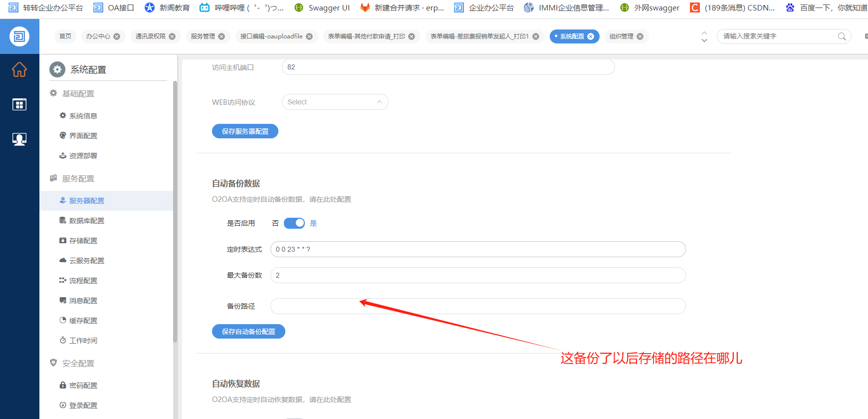Screen dimensions: 868x419
Task: Open the apps grid icon in sidebar
Action: (x=19, y=104)
